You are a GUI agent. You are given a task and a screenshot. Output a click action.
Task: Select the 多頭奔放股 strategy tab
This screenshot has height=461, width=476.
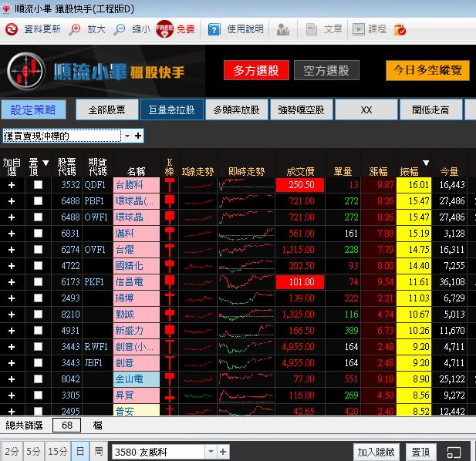237,109
